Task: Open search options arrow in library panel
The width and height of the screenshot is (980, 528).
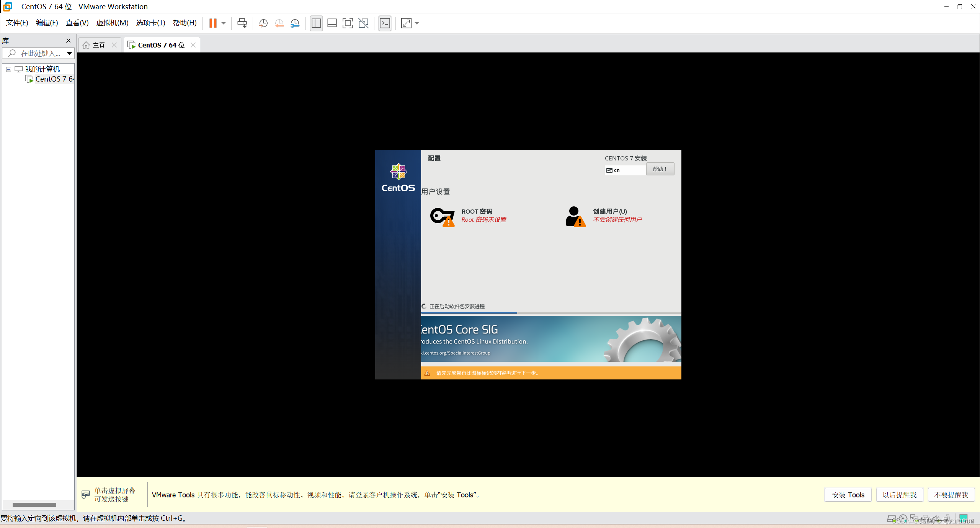Action: [x=69, y=53]
